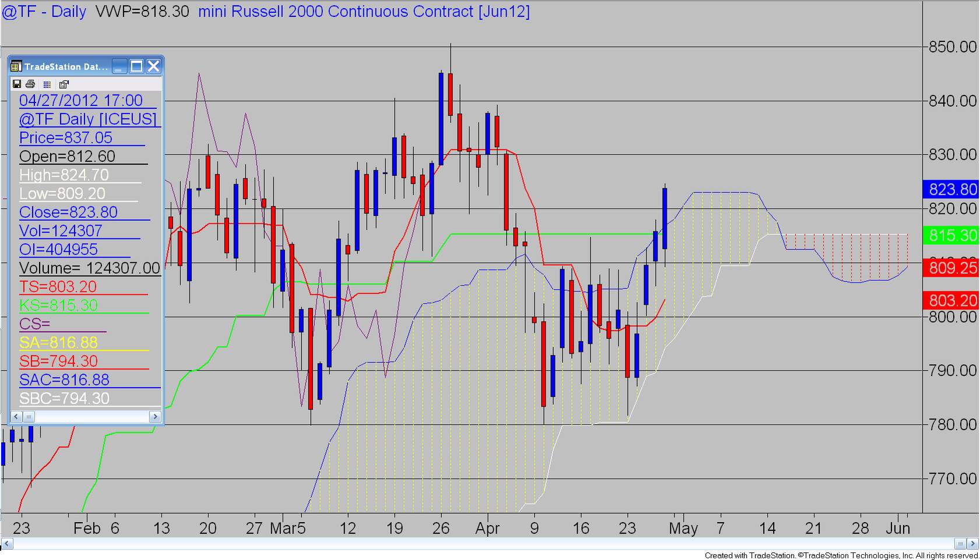Click the green 815.30 price marker
The image size is (980, 560).
(951, 235)
